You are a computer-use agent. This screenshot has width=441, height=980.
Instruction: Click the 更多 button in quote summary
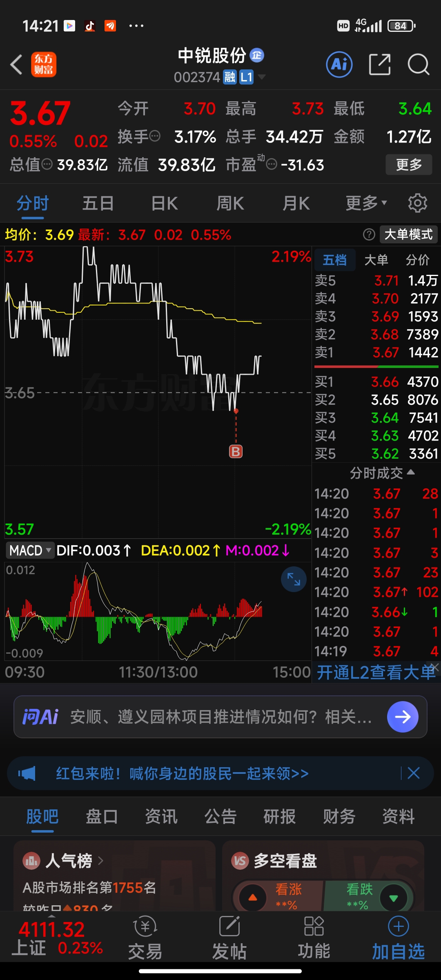pos(409,165)
